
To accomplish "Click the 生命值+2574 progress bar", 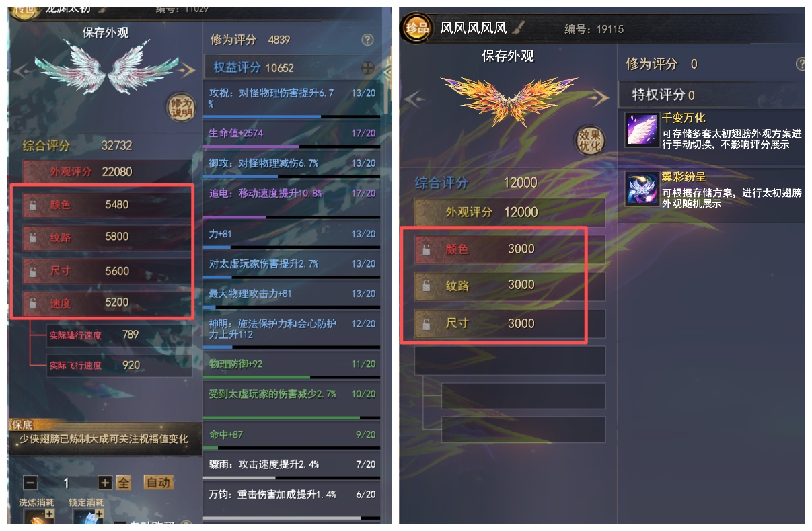I will click(x=291, y=146).
